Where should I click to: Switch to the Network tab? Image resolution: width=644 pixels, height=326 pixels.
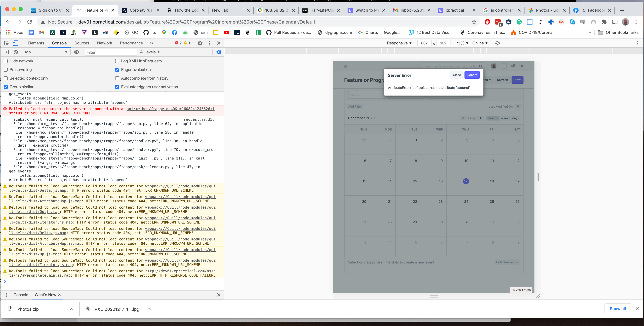tap(105, 43)
